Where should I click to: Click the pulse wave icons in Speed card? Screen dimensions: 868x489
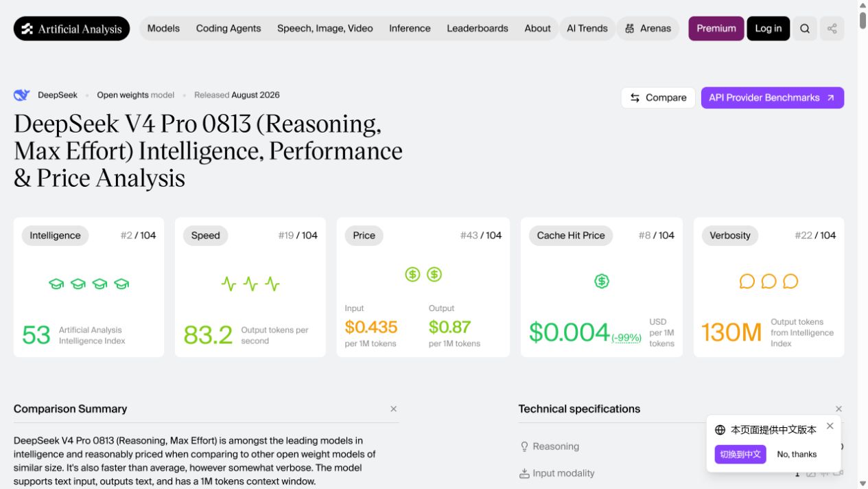click(250, 284)
